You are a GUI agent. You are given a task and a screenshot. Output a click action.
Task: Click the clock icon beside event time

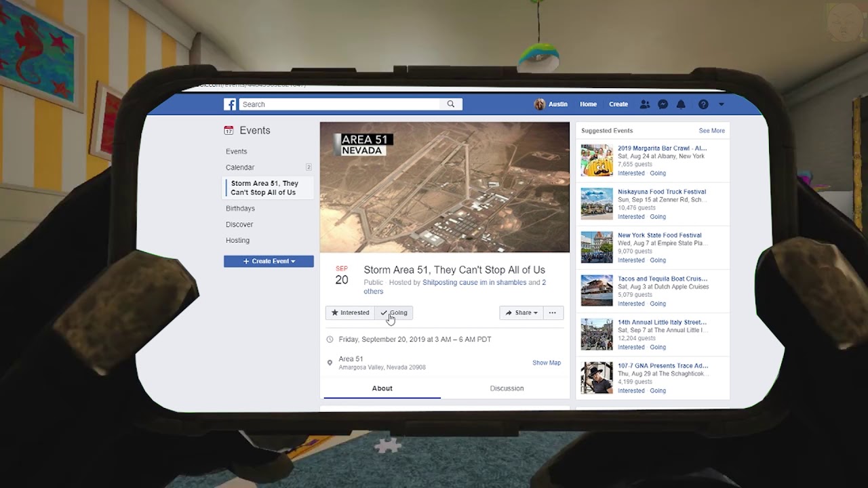point(330,340)
